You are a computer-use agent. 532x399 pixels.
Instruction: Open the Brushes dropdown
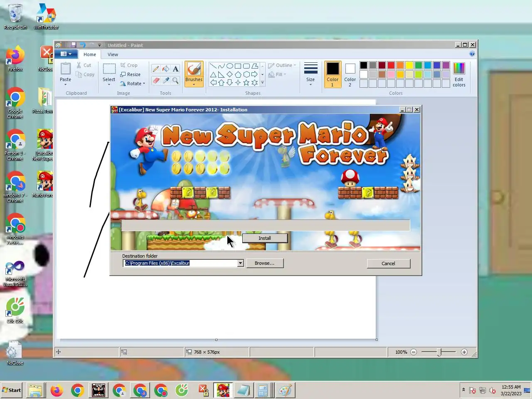pos(194,82)
